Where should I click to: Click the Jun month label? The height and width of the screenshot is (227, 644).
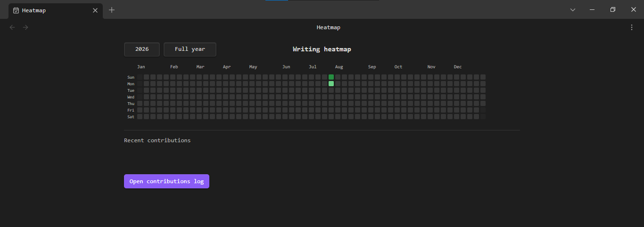point(286,67)
